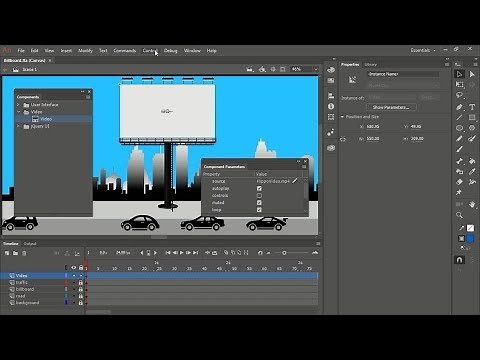
Task: Select the Rectangle tool
Action: pos(472,117)
